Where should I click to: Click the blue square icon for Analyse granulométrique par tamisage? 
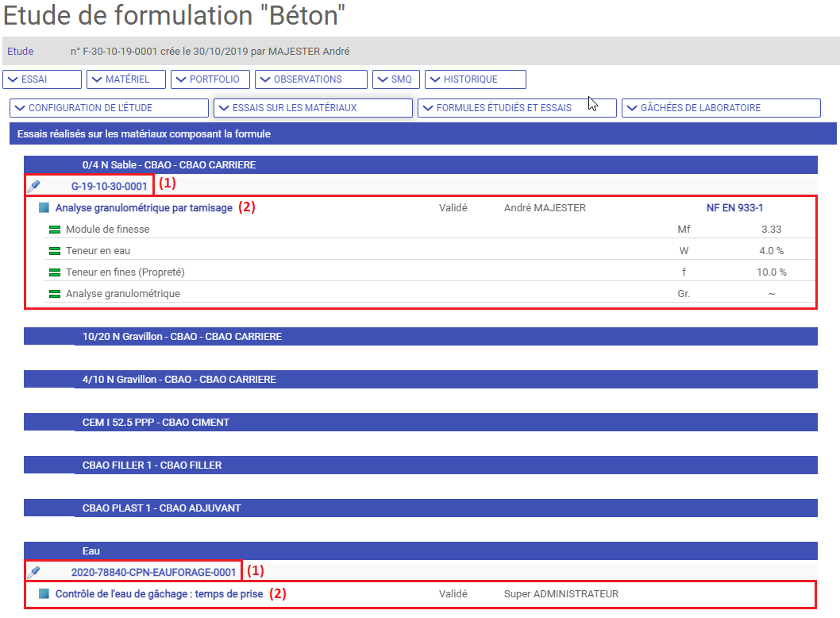pyautogui.click(x=44, y=207)
